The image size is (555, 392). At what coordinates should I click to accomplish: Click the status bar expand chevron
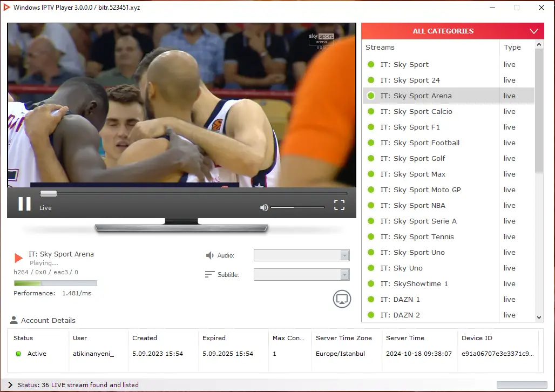[x=10, y=385]
